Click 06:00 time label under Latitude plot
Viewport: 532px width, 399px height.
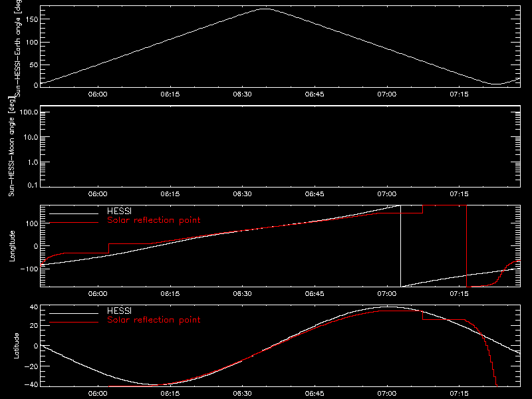click(98, 393)
